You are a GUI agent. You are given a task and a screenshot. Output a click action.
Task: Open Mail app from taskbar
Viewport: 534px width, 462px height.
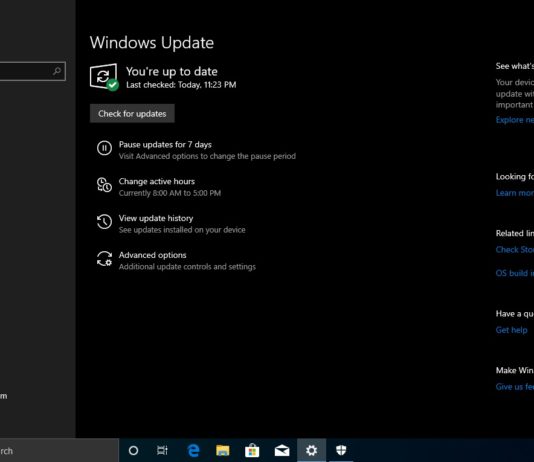pos(282,450)
